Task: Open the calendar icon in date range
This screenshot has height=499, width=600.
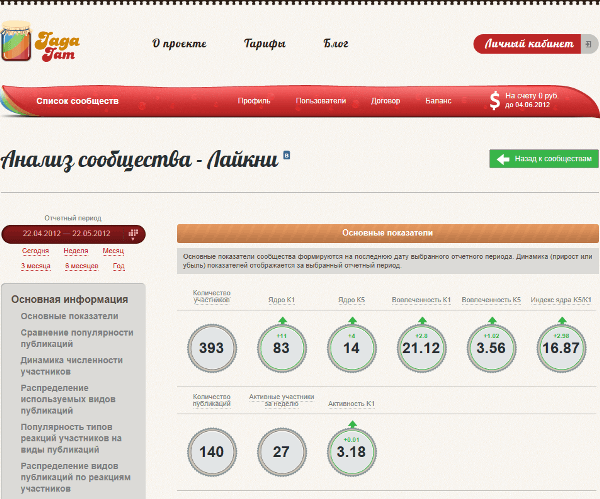Action: [x=134, y=233]
